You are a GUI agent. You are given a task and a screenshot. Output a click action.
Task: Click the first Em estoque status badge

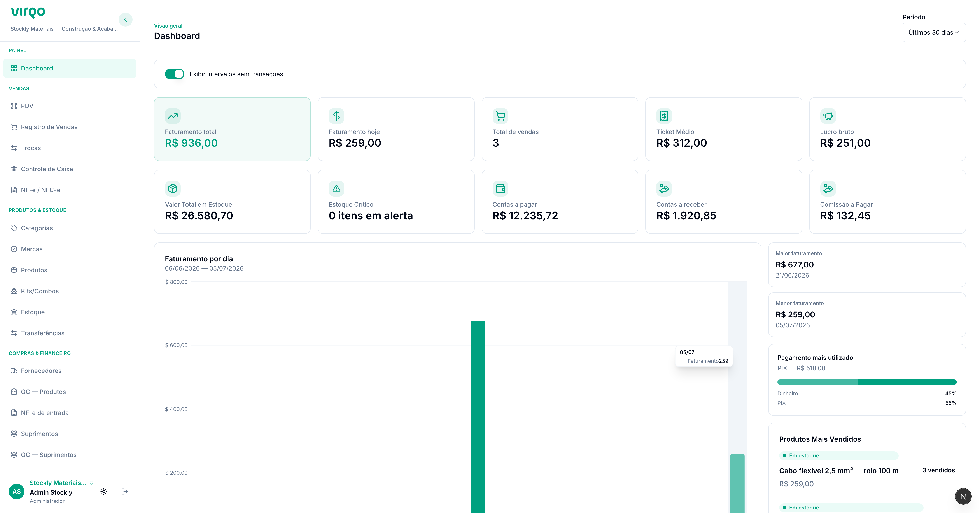click(x=838, y=455)
